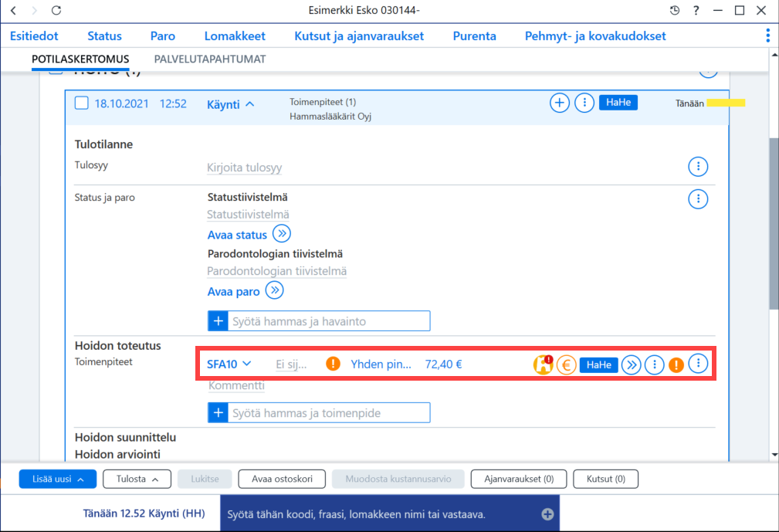Open the blue three-dot menu beside Pehmyt- ja kovakudokset
This screenshot has height=532, width=779.
768,36
